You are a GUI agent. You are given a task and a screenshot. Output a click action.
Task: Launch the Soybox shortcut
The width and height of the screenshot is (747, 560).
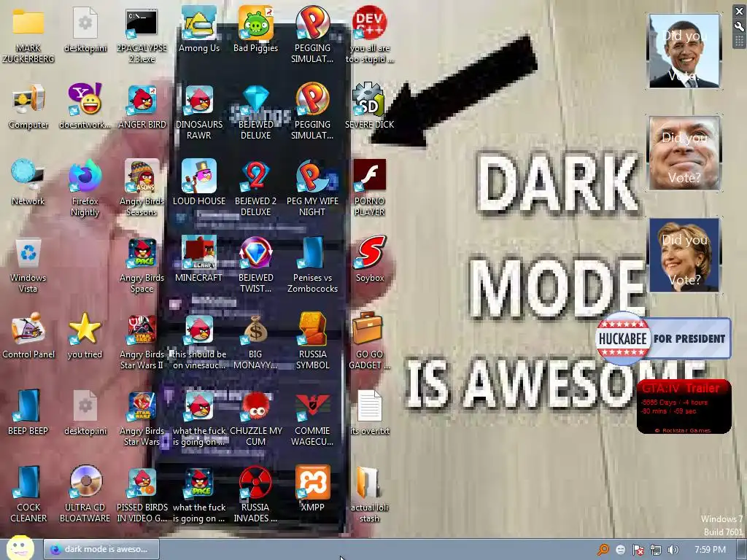click(x=370, y=260)
